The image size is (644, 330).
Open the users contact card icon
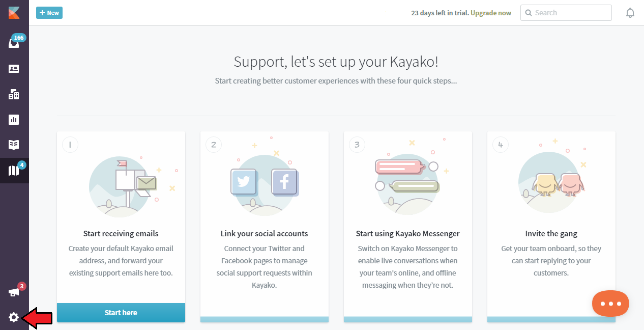tap(14, 69)
